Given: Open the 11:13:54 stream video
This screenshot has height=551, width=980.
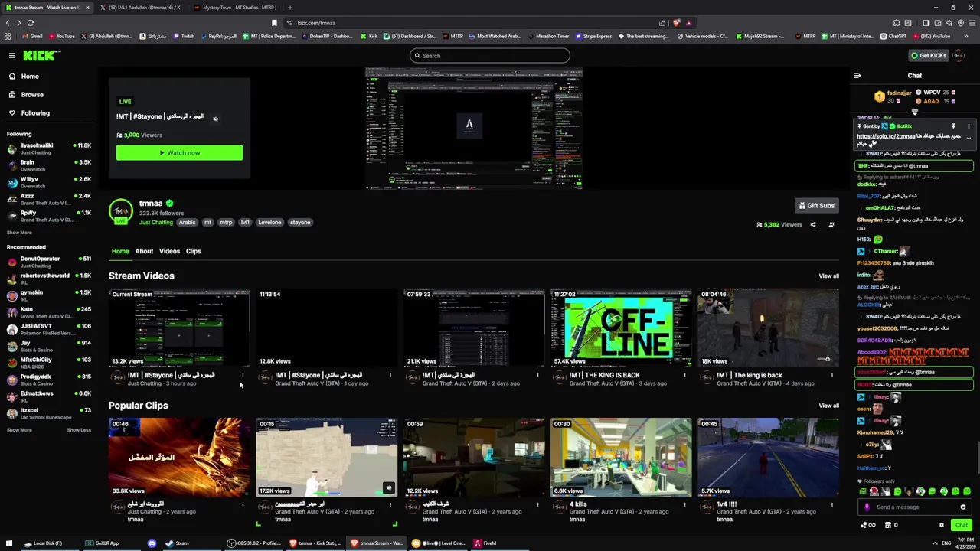Looking at the screenshot, I should pos(326,328).
